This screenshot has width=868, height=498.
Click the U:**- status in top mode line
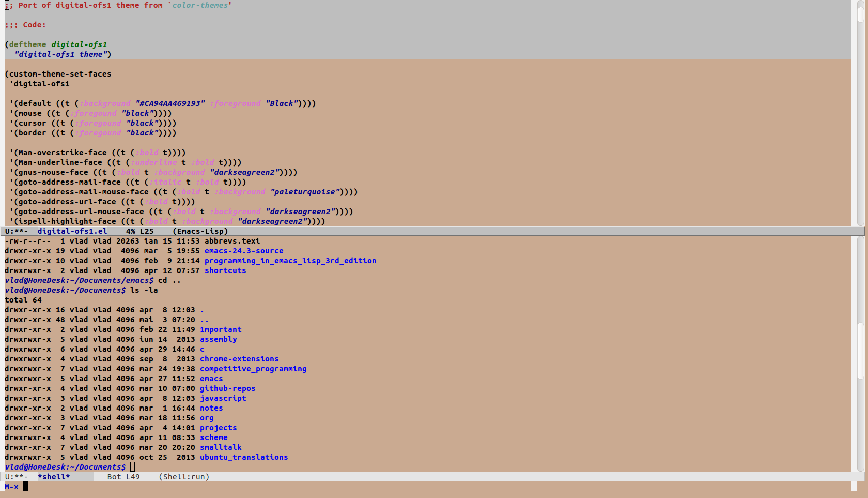pos(17,231)
